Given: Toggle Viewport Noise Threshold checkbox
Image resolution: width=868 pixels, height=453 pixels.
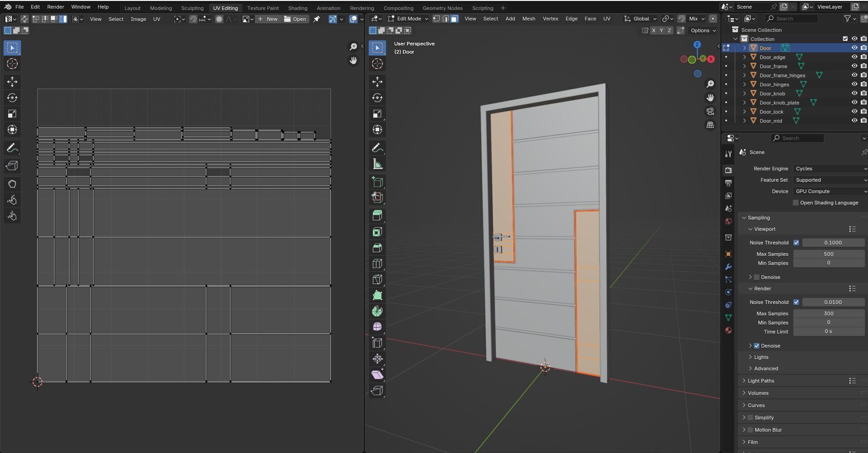Looking at the screenshot, I should (796, 243).
